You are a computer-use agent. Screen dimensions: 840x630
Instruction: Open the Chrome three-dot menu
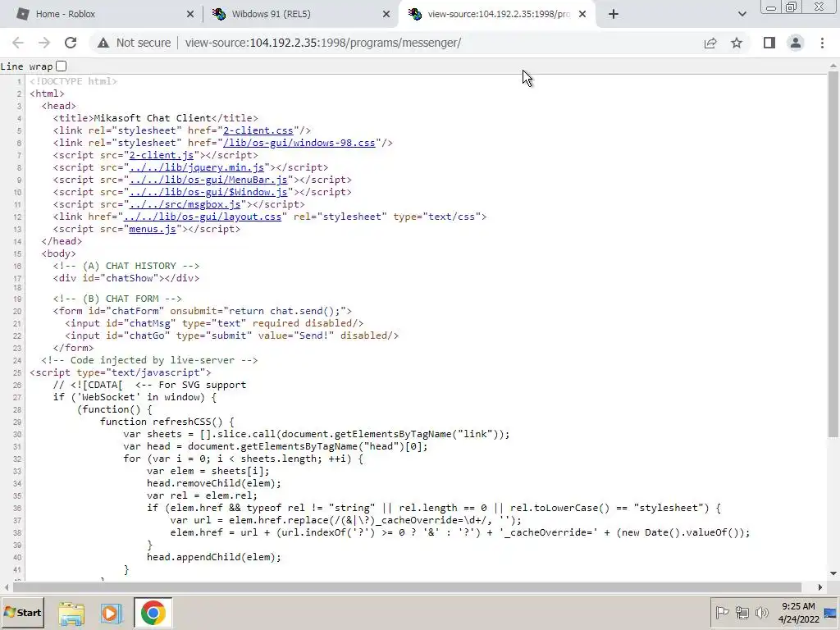[x=822, y=43]
